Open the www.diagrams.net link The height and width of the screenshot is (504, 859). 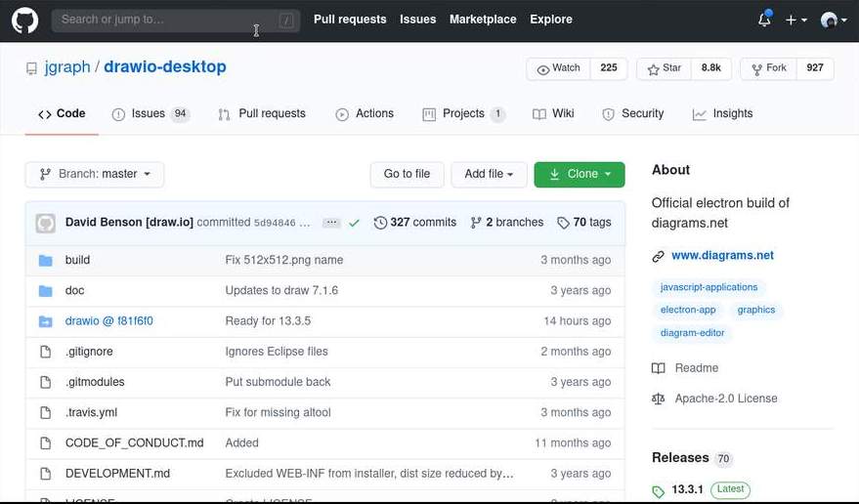tap(722, 255)
